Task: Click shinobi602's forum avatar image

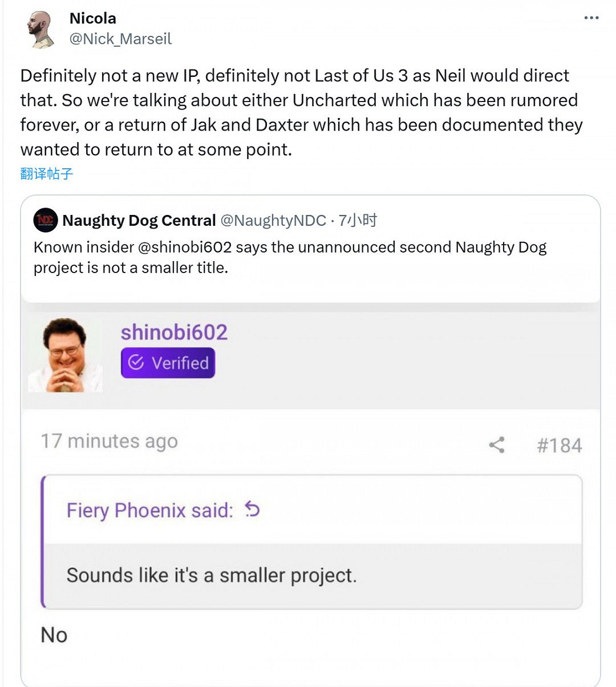Action: tap(65, 355)
